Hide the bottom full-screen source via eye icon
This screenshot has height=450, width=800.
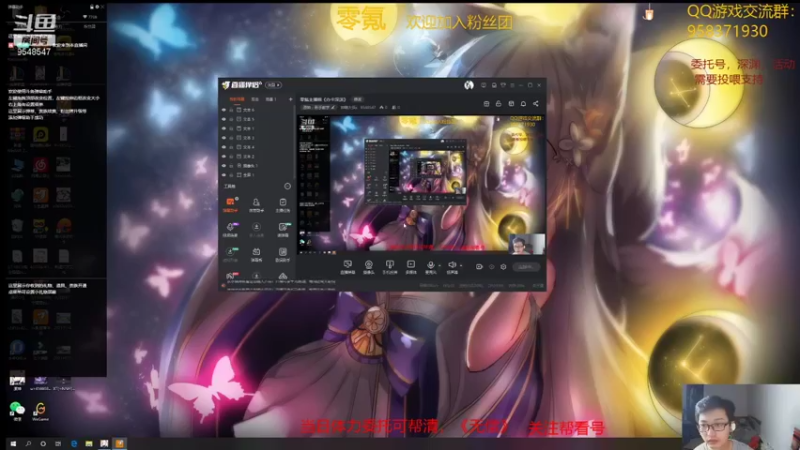coord(223,174)
